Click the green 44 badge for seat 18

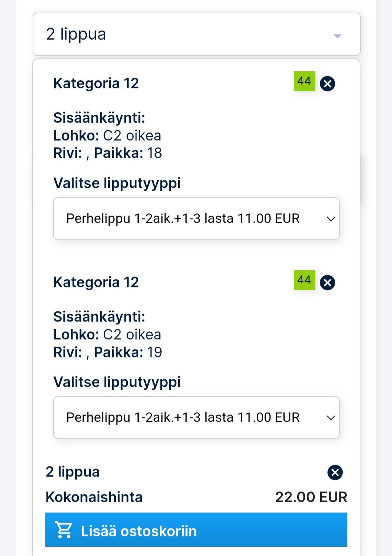[304, 81]
